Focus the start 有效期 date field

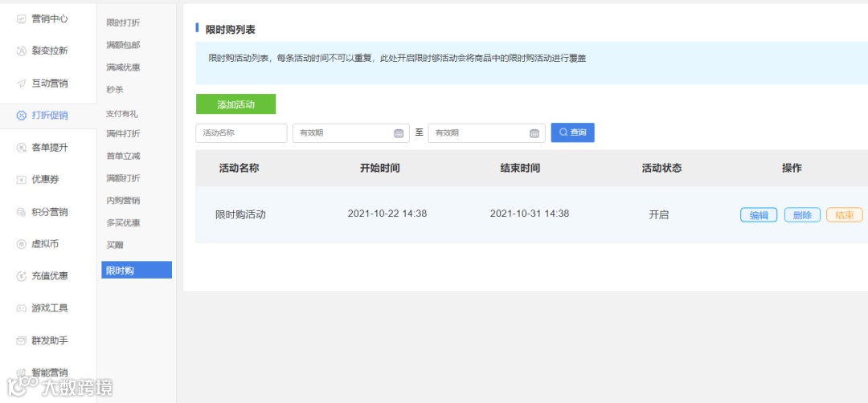(351, 132)
